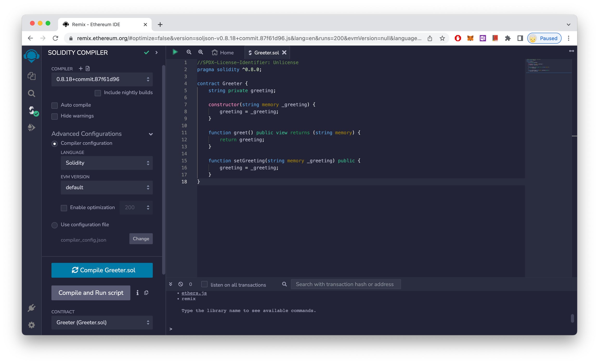Screen dimensions: 599x364
Task: Open the EVM VERSION dropdown
Action: pyautogui.click(x=107, y=187)
